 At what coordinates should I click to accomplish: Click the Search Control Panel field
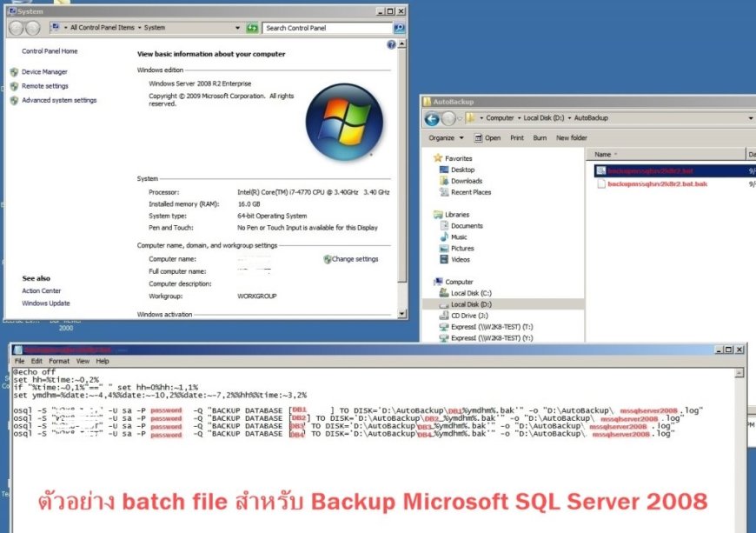pyautogui.click(x=327, y=28)
